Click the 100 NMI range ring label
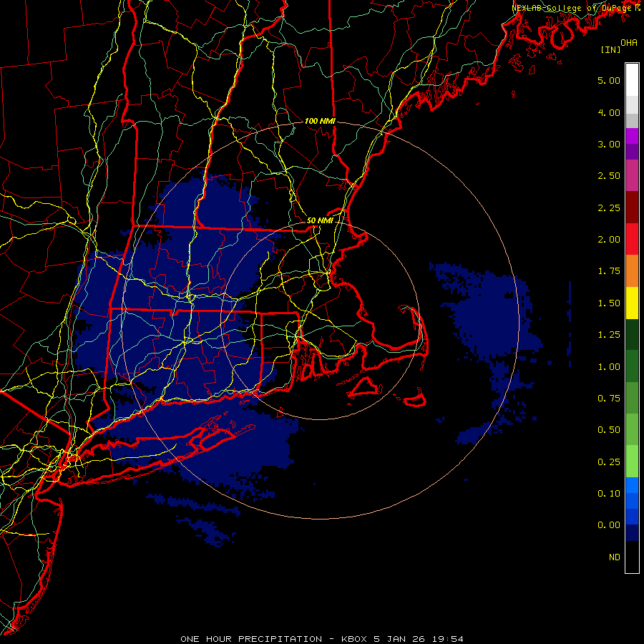644x644 pixels. 320,121
